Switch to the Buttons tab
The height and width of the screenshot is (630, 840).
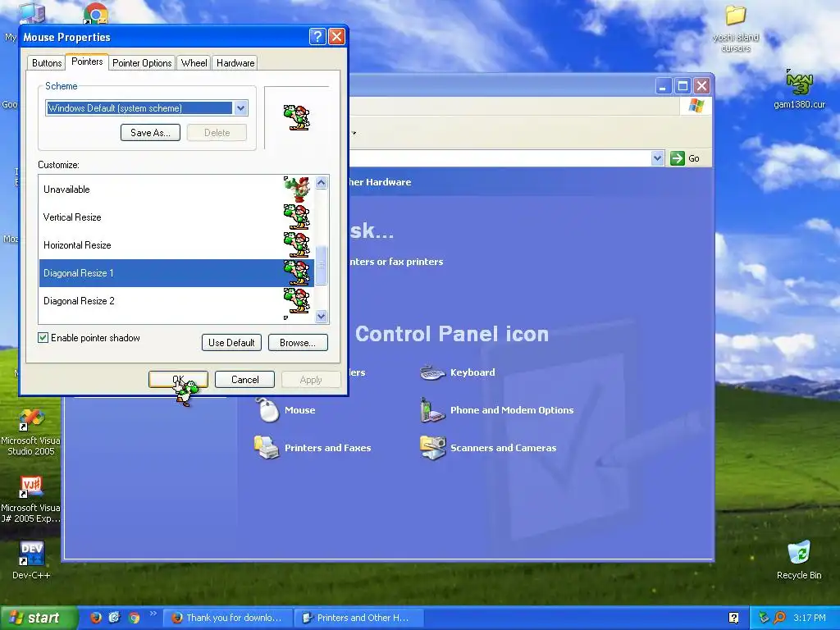tap(47, 62)
